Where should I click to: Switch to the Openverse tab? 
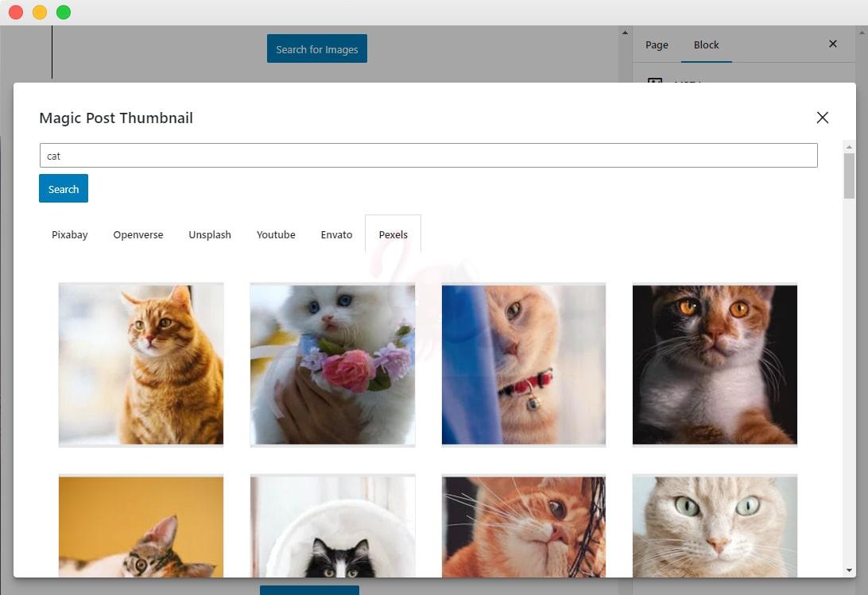[138, 234]
